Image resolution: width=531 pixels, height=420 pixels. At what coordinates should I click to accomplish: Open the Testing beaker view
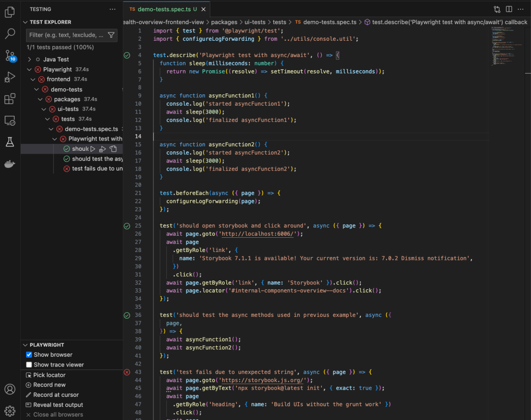pyautogui.click(x=10, y=142)
